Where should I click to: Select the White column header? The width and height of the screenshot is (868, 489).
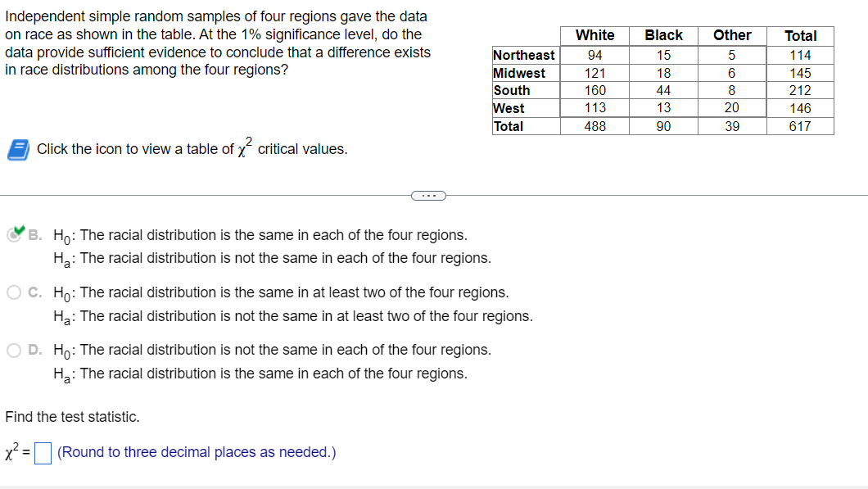pyautogui.click(x=594, y=35)
